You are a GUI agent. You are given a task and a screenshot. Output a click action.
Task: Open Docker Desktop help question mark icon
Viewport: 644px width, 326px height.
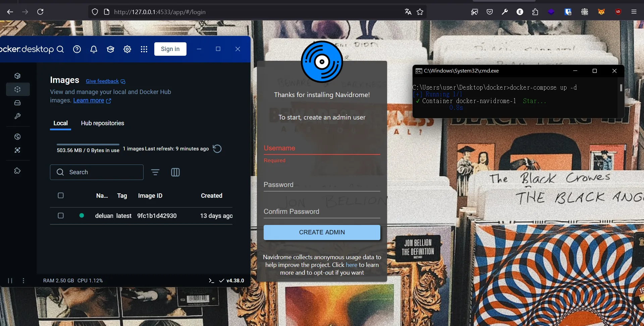click(77, 49)
